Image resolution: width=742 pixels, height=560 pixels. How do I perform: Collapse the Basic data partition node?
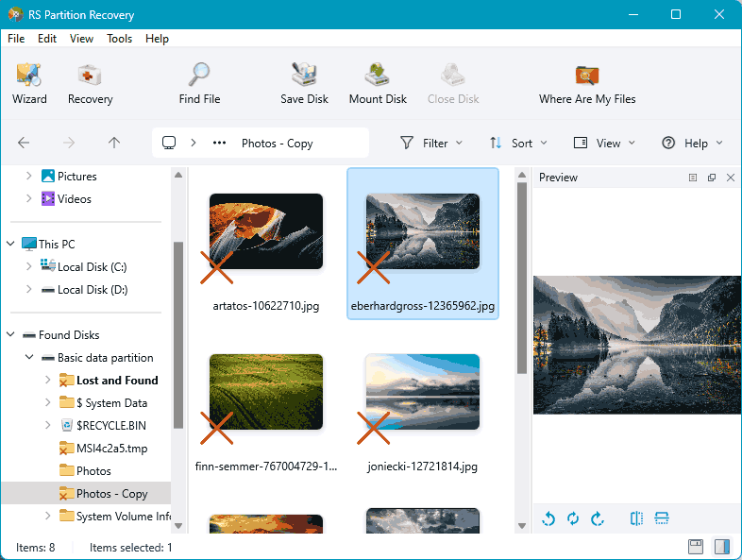[x=29, y=357]
